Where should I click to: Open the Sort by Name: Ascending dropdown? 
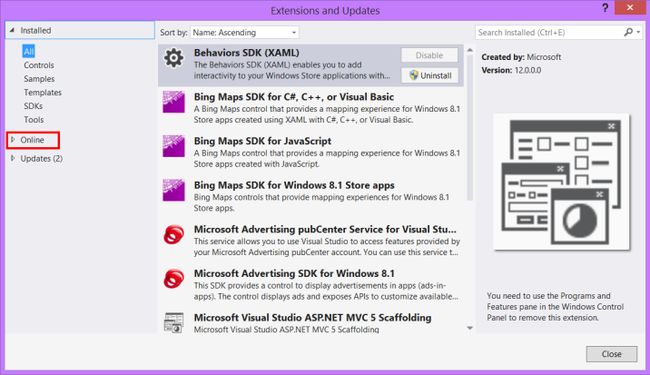[245, 32]
